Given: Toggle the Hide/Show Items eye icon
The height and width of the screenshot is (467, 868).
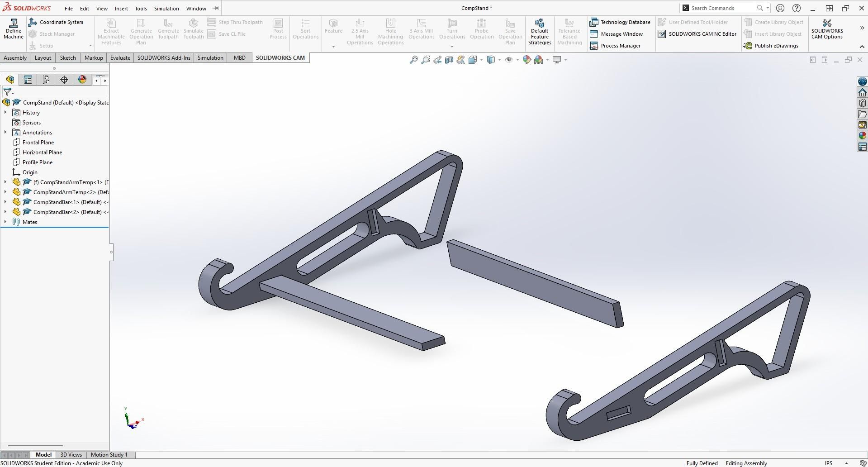Looking at the screenshot, I should coord(508,59).
